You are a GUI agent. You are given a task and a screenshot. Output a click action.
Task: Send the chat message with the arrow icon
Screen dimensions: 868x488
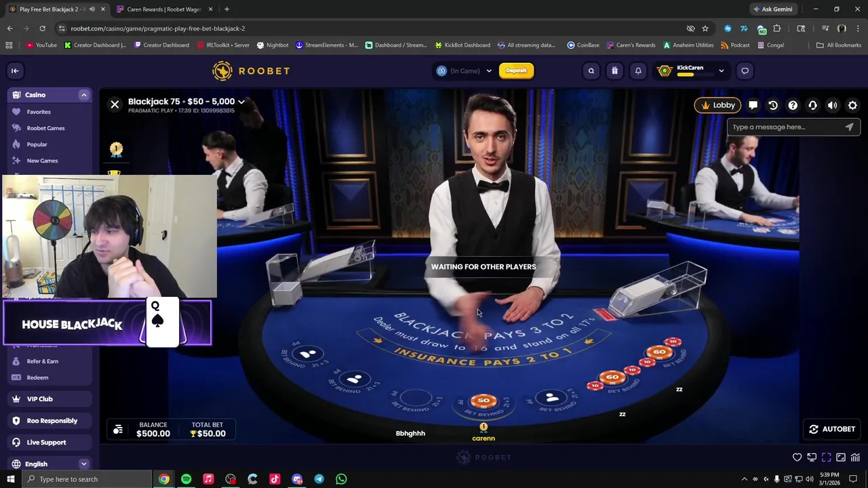tap(849, 127)
